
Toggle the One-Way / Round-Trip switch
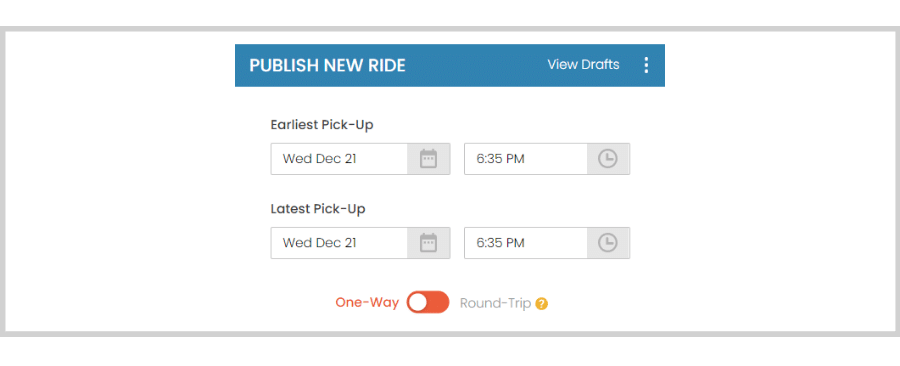(x=428, y=303)
